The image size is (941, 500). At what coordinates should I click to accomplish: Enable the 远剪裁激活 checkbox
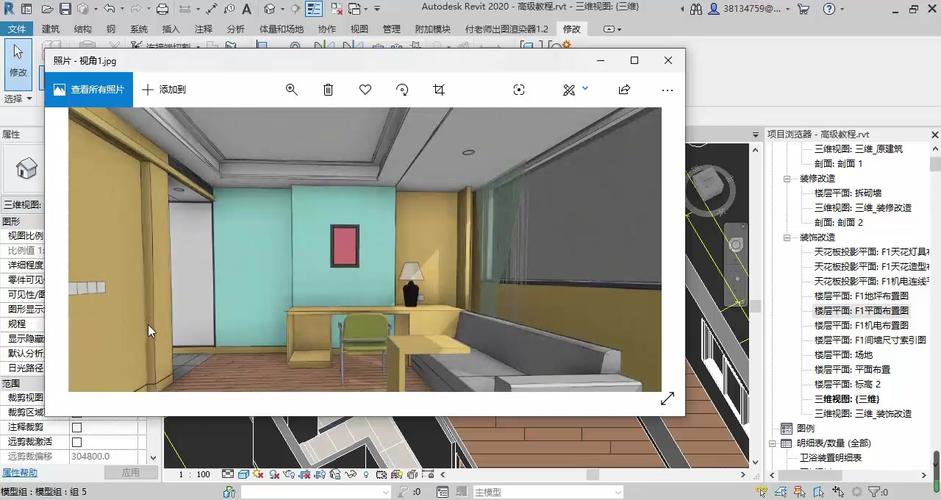pos(77,441)
